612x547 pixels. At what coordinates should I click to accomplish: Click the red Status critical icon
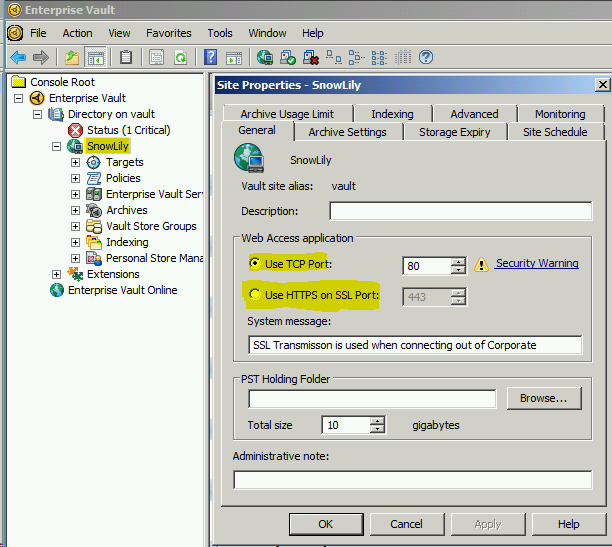tap(75, 130)
